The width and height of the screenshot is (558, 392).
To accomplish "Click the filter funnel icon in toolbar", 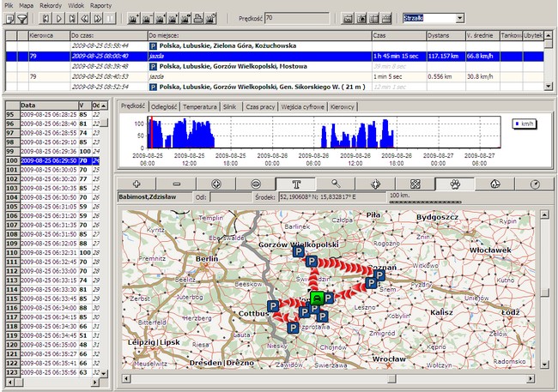I will [23, 18].
